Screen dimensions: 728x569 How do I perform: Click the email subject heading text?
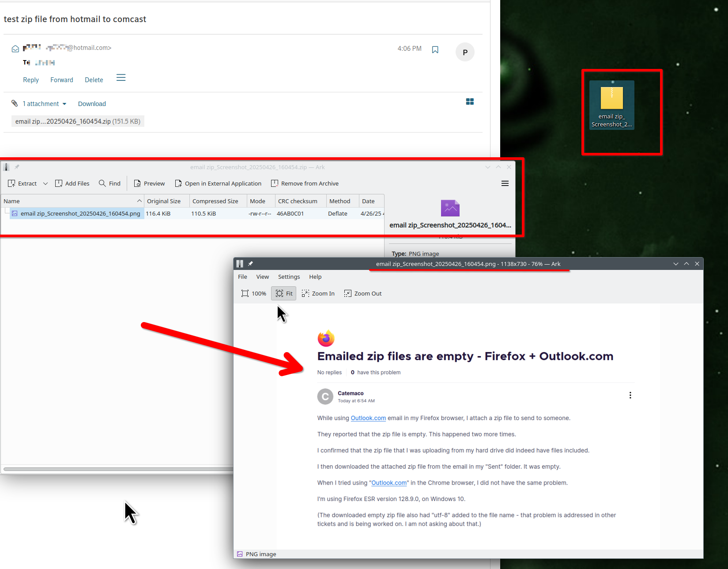coord(75,19)
